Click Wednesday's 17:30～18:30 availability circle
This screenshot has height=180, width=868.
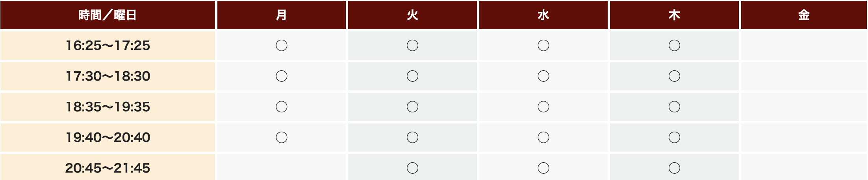pos(543,76)
